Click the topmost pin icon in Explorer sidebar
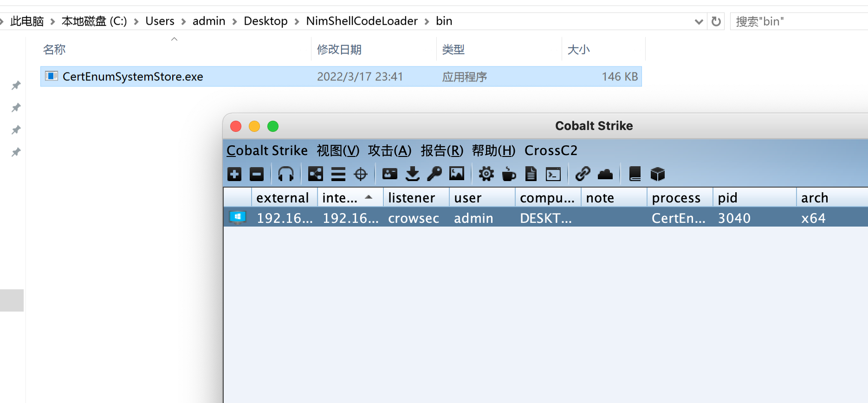This screenshot has width=868, height=403. coord(16,85)
